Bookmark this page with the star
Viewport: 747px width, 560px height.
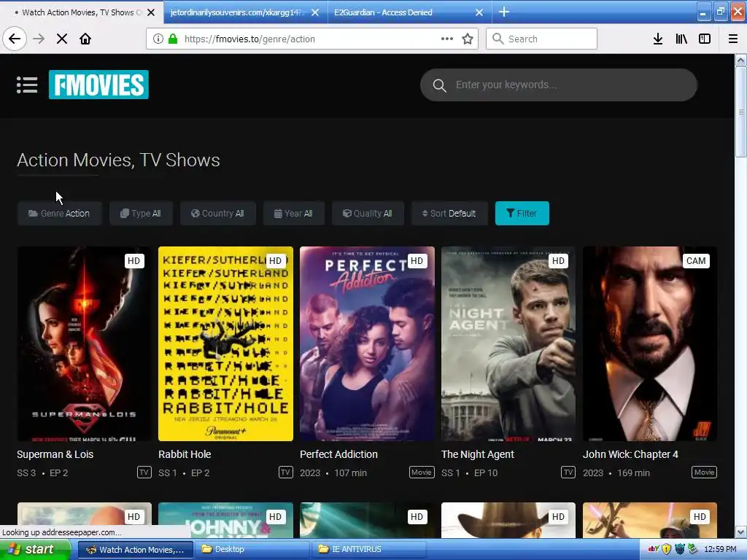click(468, 39)
